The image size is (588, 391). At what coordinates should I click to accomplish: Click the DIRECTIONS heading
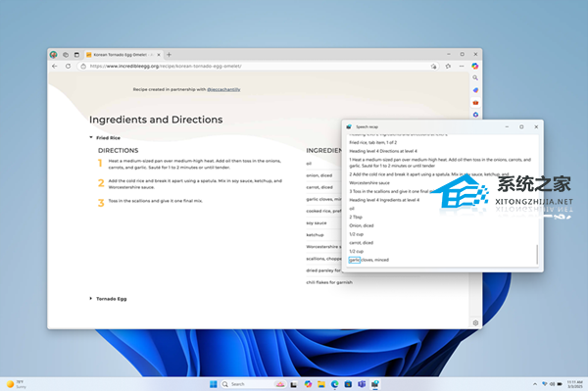(119, 150)
